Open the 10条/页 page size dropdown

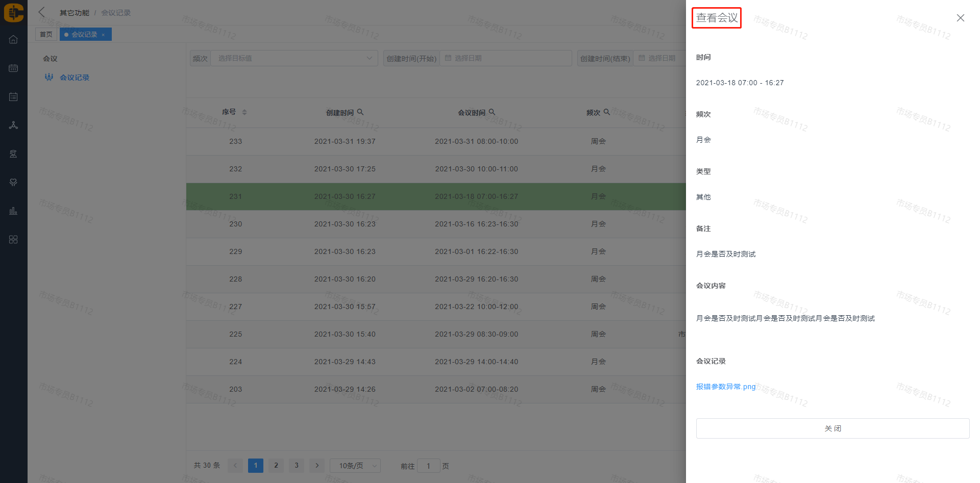coord(355,466)
